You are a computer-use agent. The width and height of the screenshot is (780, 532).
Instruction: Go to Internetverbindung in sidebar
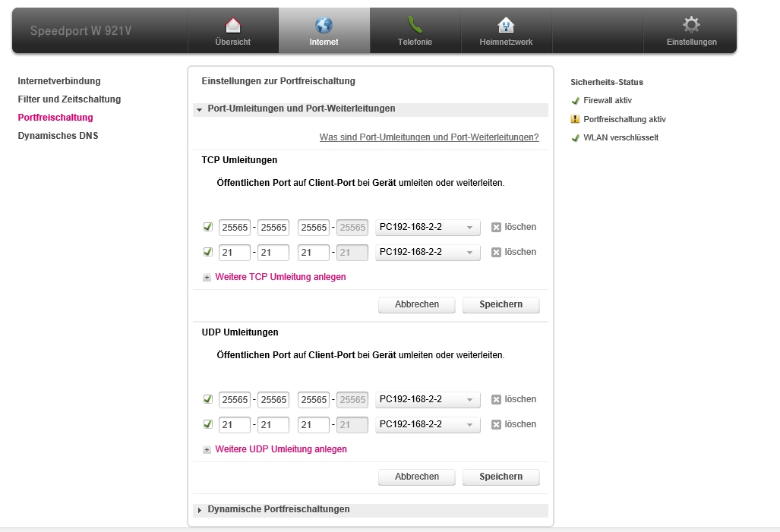pyautogui.click(x=59, y=81)
